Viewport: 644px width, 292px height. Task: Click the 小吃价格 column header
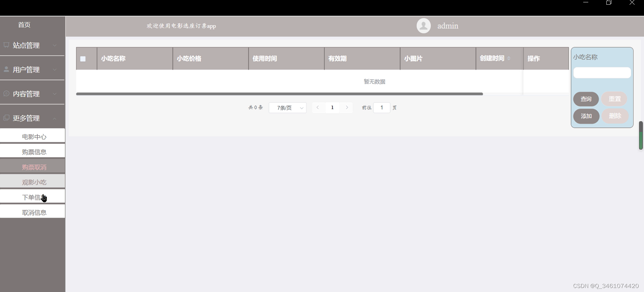pos(211,58)
